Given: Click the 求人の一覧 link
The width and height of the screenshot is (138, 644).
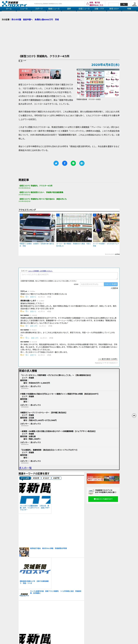Looking at the screenshot, I should [25, 468].
